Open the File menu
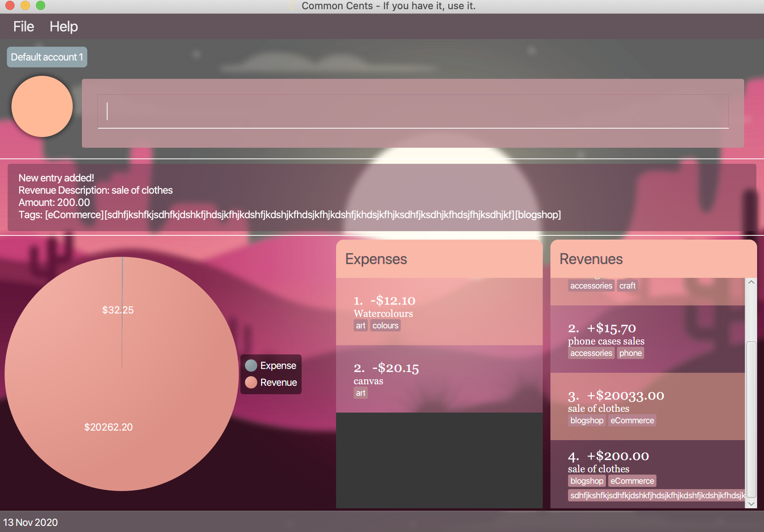This screenshot has height=532, width=764. click(x=23, y=26)
